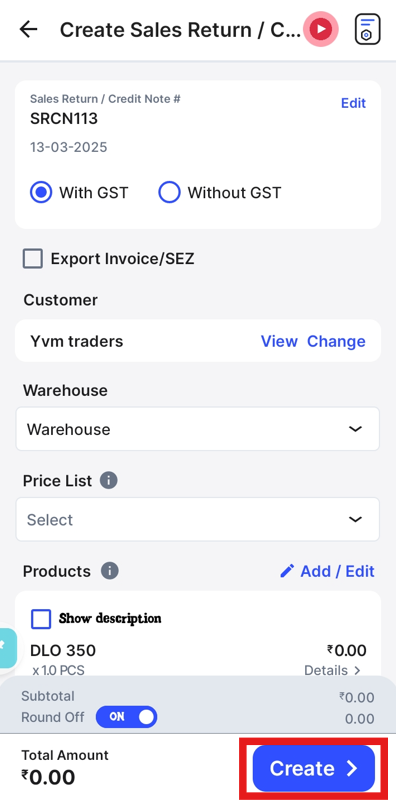Image resolution: width=396 pixels, height=805 pixels.
Task: Click the Price List info icon
Action: [108, 481]
